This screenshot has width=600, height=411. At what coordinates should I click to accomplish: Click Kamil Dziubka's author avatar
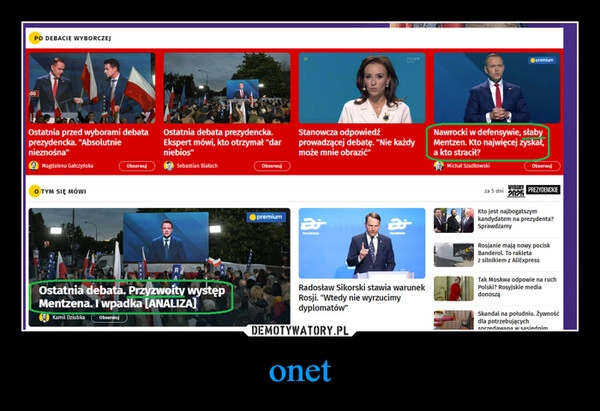[44, 317]
